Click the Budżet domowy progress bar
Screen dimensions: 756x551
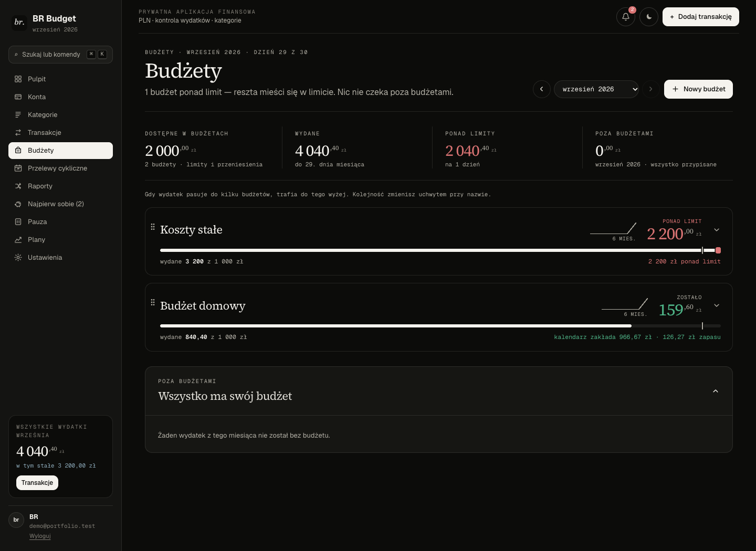tap(440, 326)
